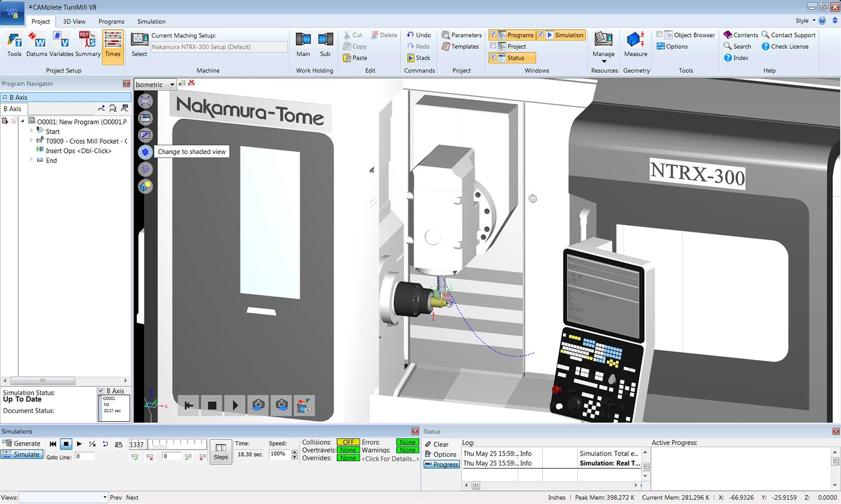Toggle the Status window checkbox
This screenshot has height=504, width=841.
tap(493, 58)
